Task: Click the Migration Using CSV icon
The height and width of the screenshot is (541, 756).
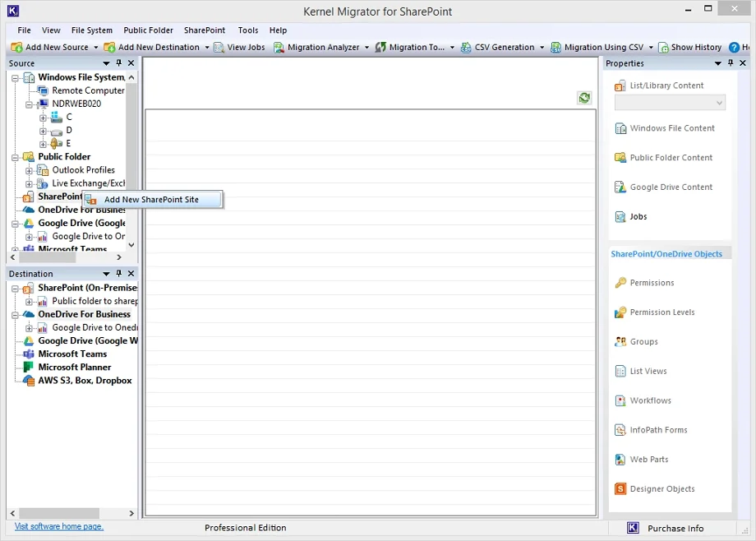Action: point(556,48)
